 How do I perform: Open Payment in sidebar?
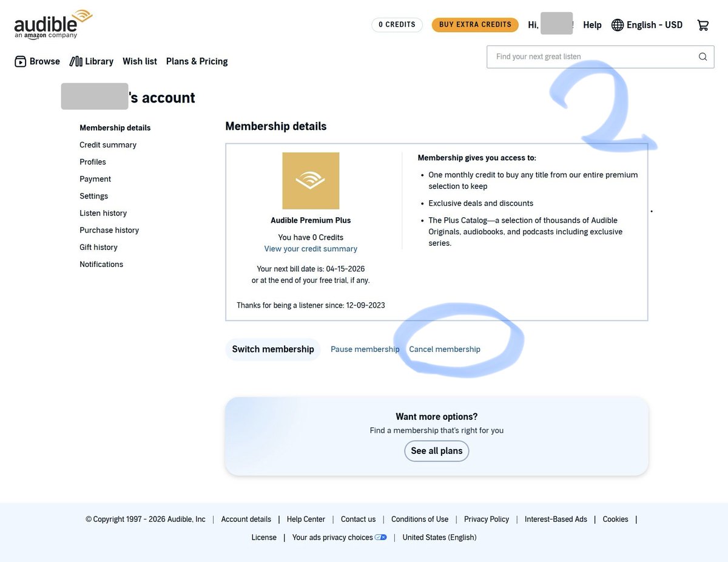tap(95, 179)
